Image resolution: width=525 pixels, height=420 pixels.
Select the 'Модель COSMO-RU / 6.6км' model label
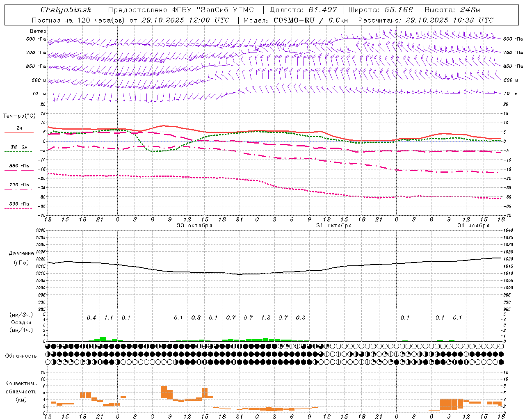[x=296, y=20]
